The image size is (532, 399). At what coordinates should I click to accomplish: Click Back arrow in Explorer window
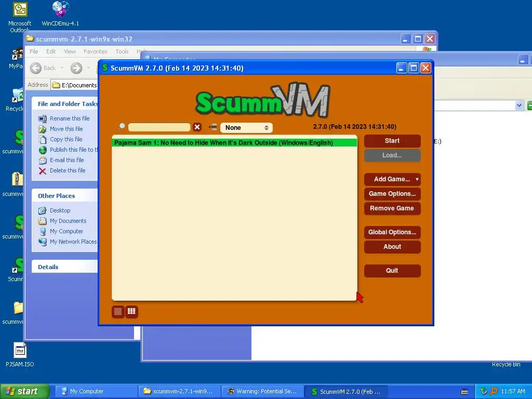pos(36,68)
